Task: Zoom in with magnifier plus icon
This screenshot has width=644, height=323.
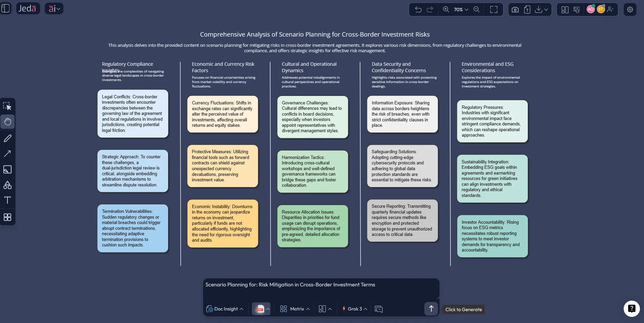Action: (x=446, y=9)
